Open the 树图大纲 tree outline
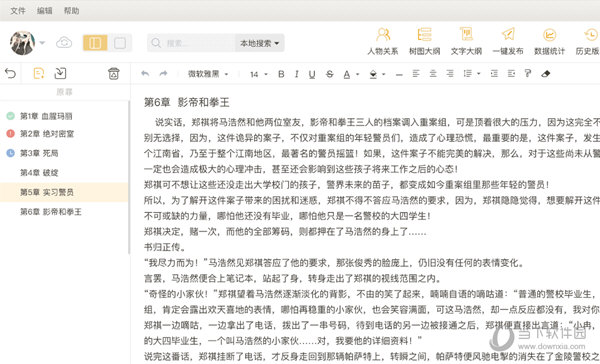The image size is (600, 364). [x=424, y=41]
